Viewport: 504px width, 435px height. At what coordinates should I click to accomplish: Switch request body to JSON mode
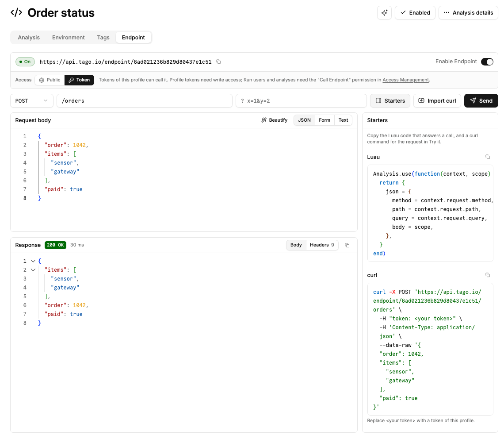(305, 120)
